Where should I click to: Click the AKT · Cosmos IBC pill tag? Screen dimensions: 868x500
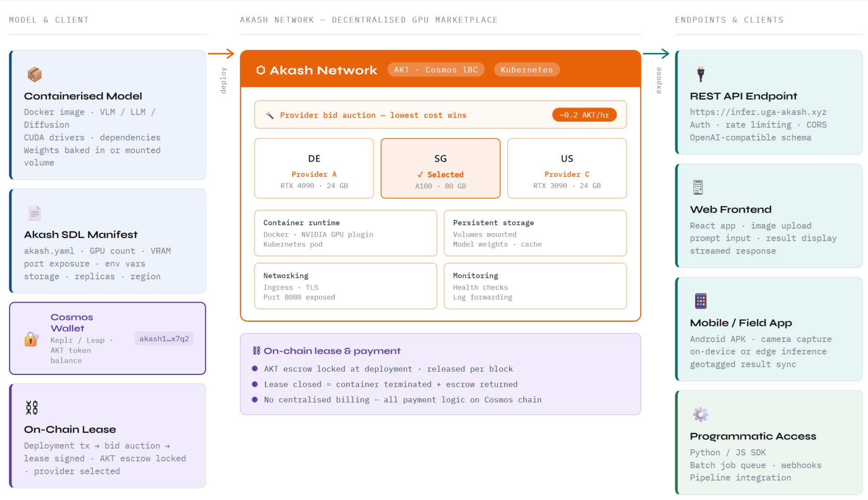[x=435, y=70]
